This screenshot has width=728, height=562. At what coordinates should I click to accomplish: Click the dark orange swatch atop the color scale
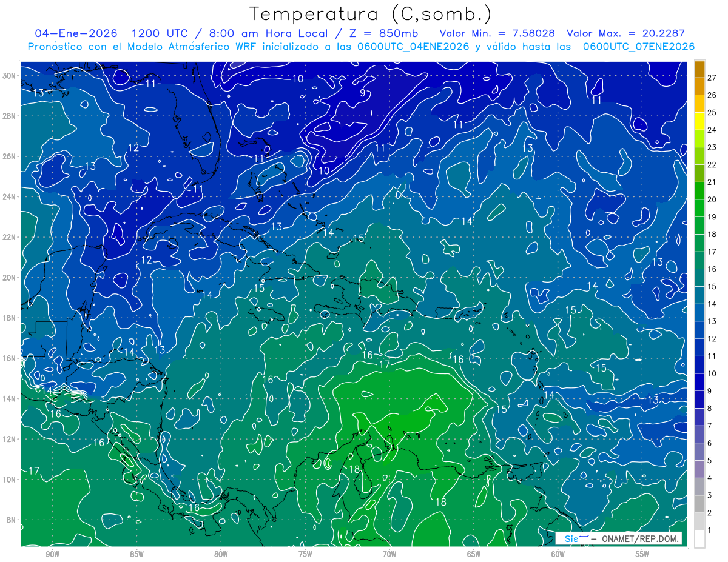[699, 69]
